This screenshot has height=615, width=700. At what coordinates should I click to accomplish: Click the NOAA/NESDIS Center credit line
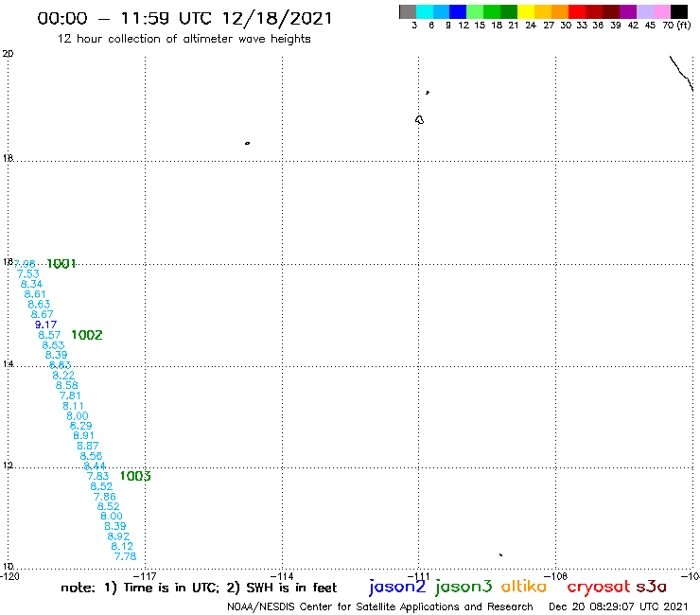point(380,607)
